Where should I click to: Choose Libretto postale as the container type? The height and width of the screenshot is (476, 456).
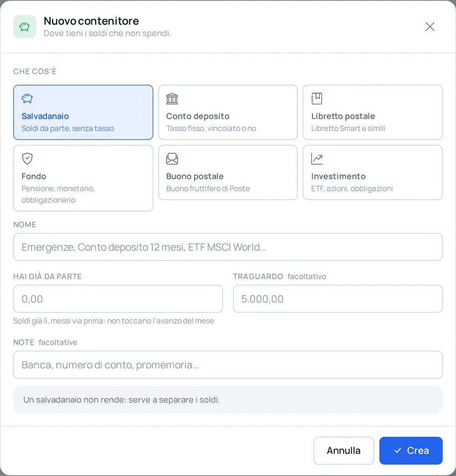[x=373, y=112]
